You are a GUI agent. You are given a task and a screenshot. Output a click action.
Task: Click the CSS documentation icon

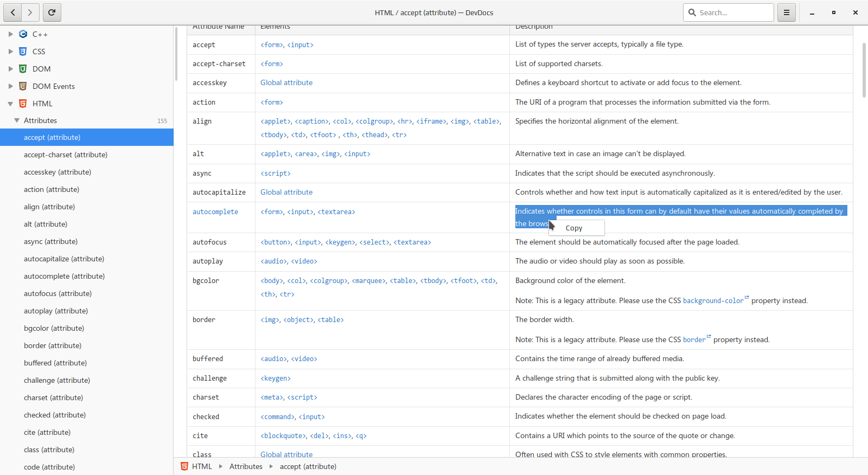tap(23, 52)
